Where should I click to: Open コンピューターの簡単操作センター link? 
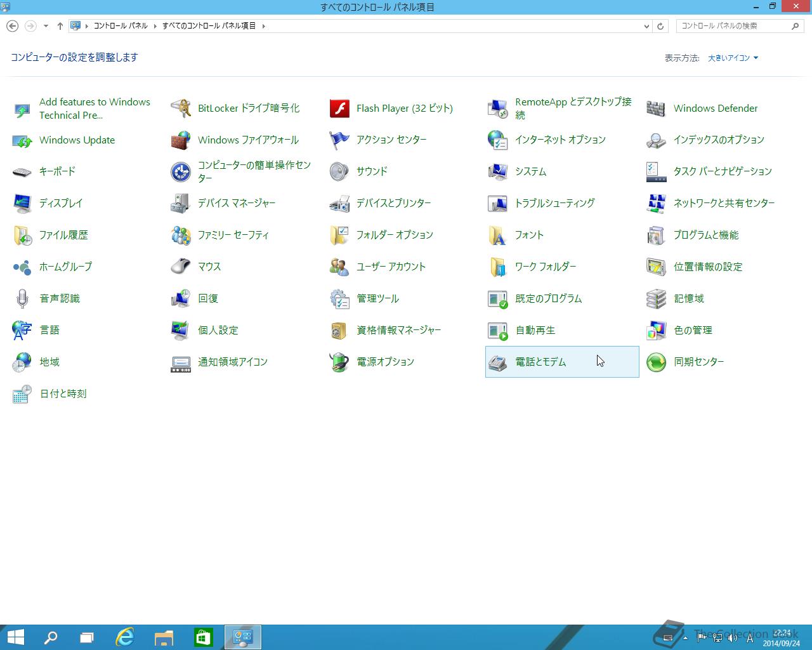[x=254, y=171]
